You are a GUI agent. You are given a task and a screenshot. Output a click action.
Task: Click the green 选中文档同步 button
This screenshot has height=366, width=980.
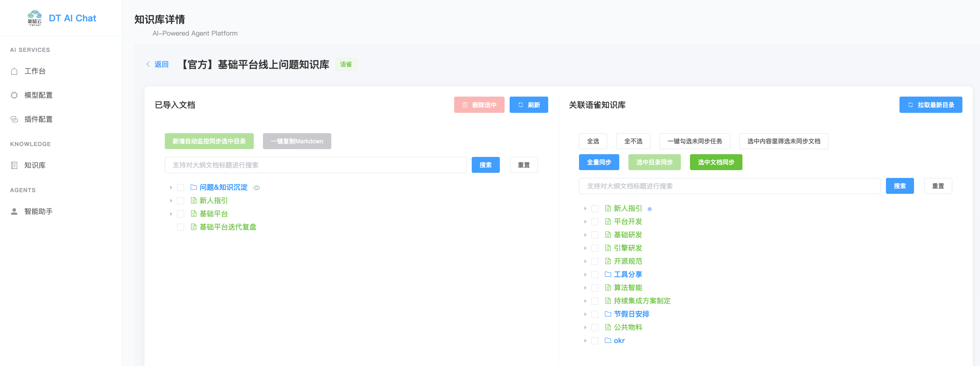coord(716,162)
